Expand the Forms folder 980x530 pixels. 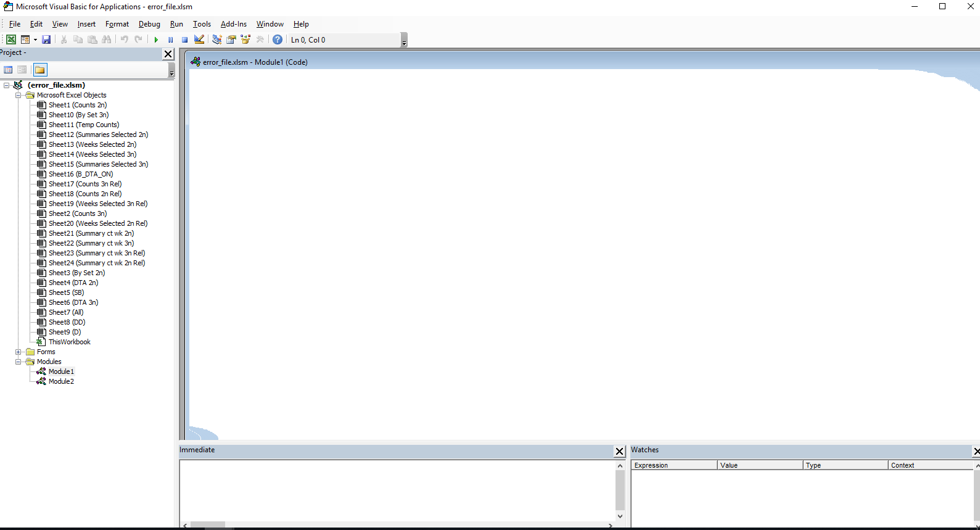coord(19,352)
